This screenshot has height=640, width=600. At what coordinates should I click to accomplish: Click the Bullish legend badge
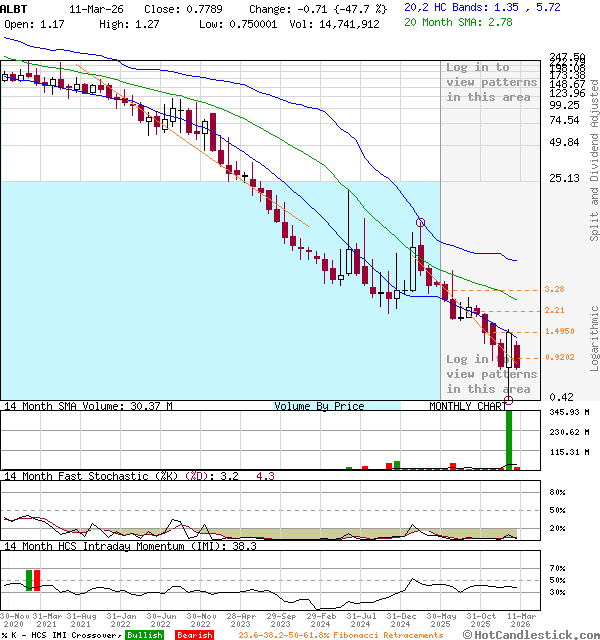tap(144, 635)
